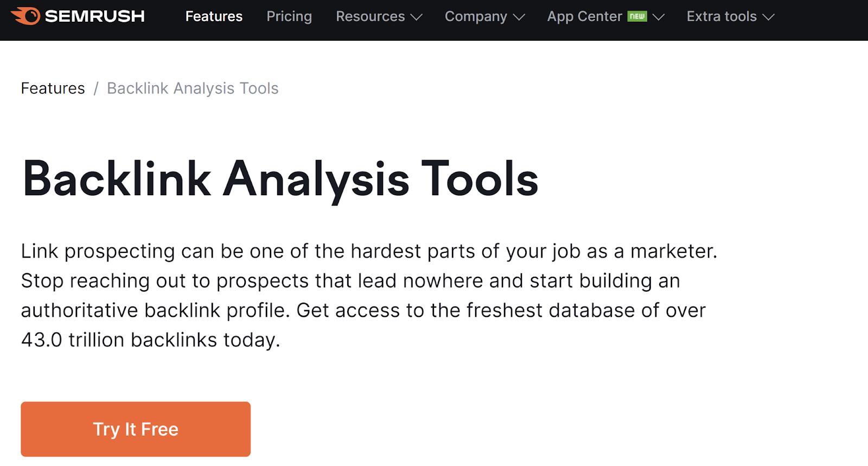Click the SEMRUSH wordmark text
The height and width of the screenshot is (466, 868).
tap(94, 16)
